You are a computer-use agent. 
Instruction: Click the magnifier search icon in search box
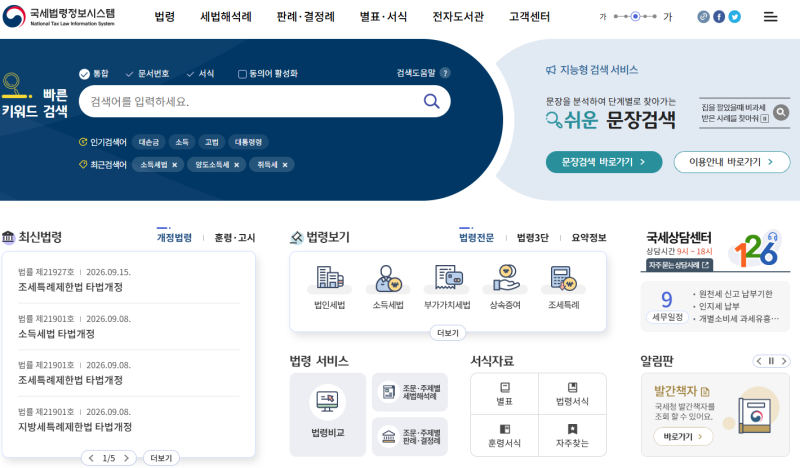(x=432, y=101)
